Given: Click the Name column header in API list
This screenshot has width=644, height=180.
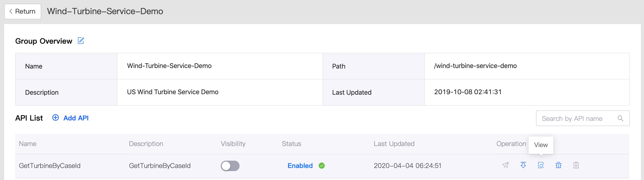Looking at the screenshot, I should click(28, 144).
